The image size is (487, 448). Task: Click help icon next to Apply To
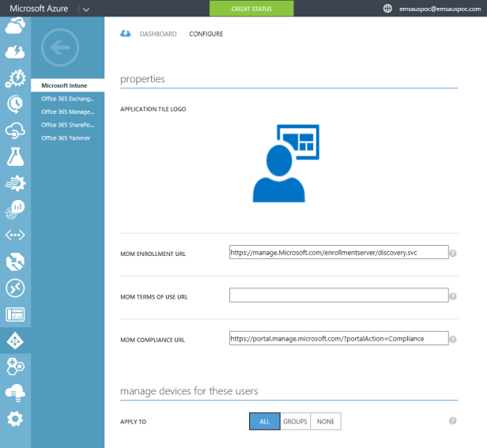(x=453, y=421)
